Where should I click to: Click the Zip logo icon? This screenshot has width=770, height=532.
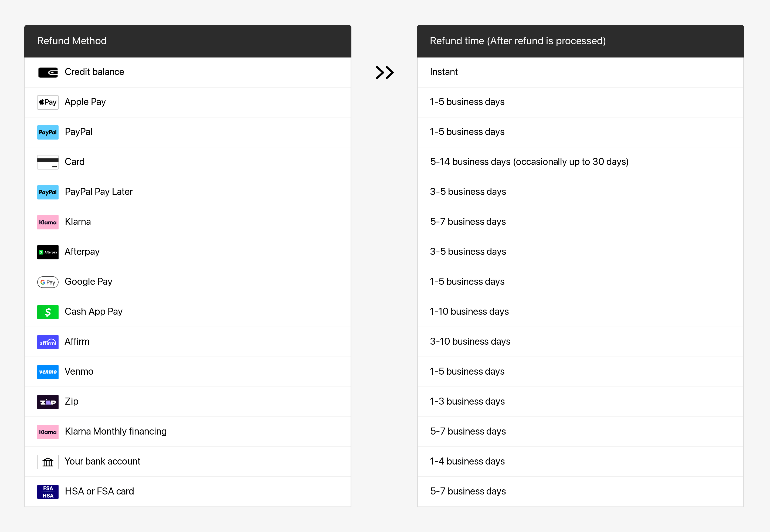tap(48, 402)
